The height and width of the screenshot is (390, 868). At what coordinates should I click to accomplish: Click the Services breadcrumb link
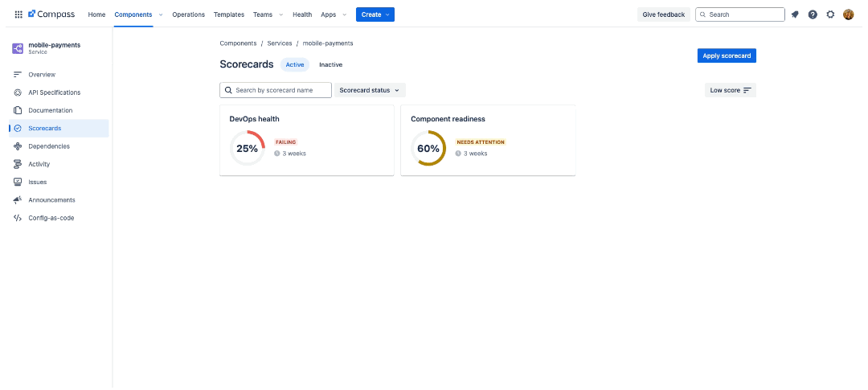coord(280,43)
